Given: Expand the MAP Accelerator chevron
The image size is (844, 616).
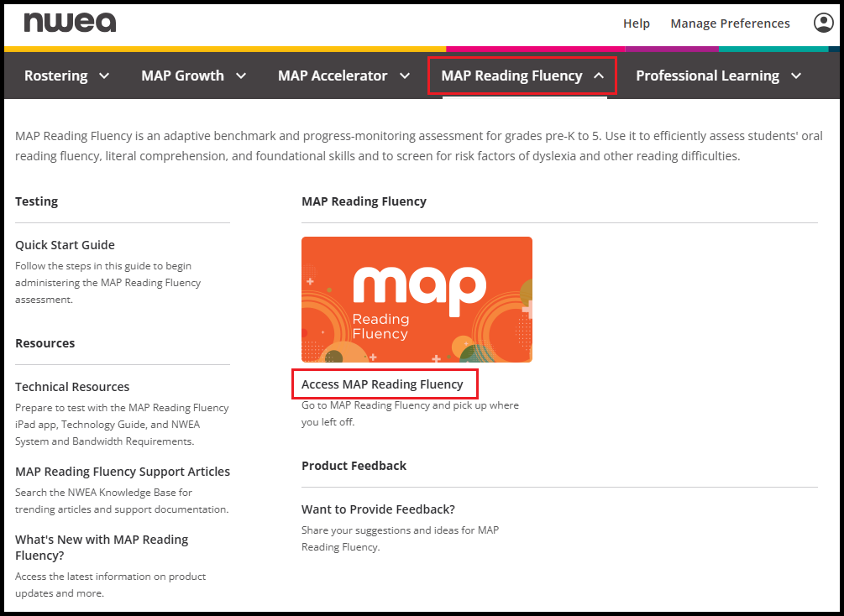Looking at the screenshot, I should [405, 76].
